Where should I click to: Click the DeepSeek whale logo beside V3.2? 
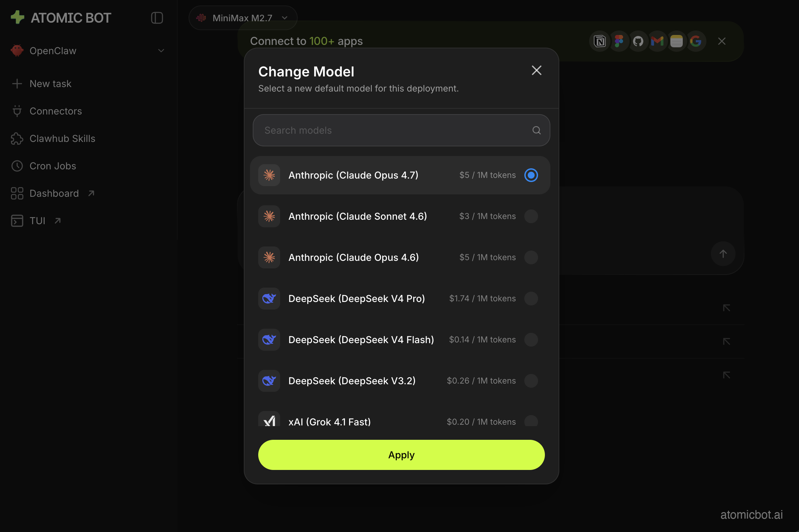pyautogui.click(x=269, y=381)
